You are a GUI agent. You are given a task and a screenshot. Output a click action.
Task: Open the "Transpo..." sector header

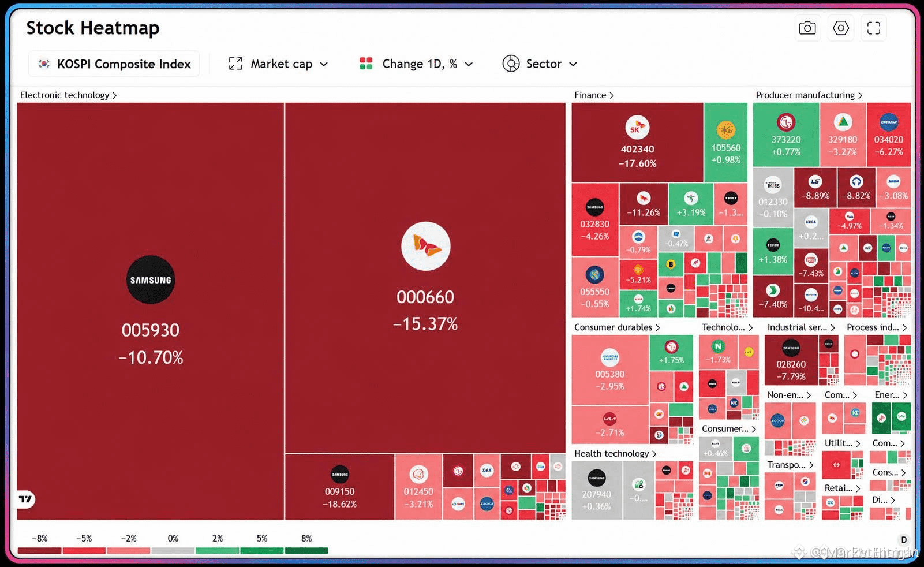point(790,464)
